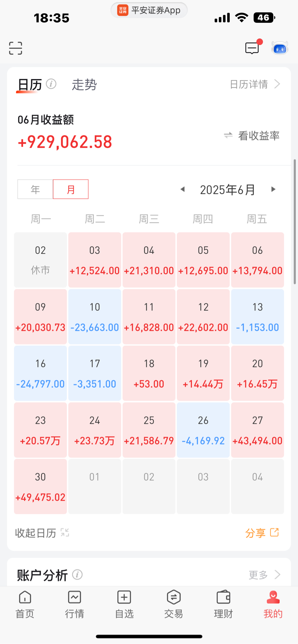Select June 16 cell -24,797.00

point(40,373)
